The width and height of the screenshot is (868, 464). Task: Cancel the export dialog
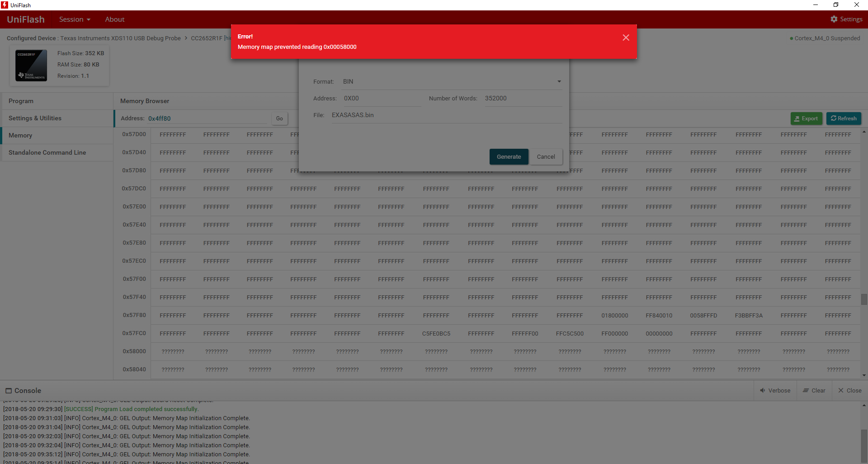click(x=546, y=156)
